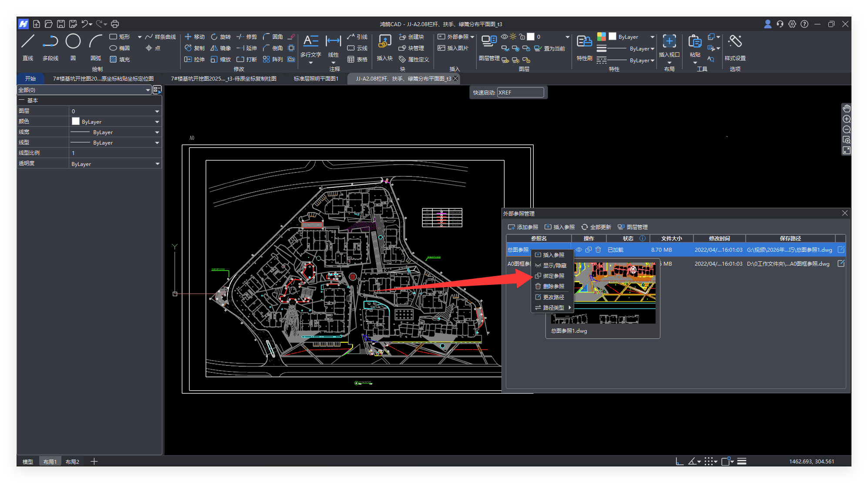Toggle layer eye icon in ribbon layer bar
868x483 pixels.
pos(504,37)
